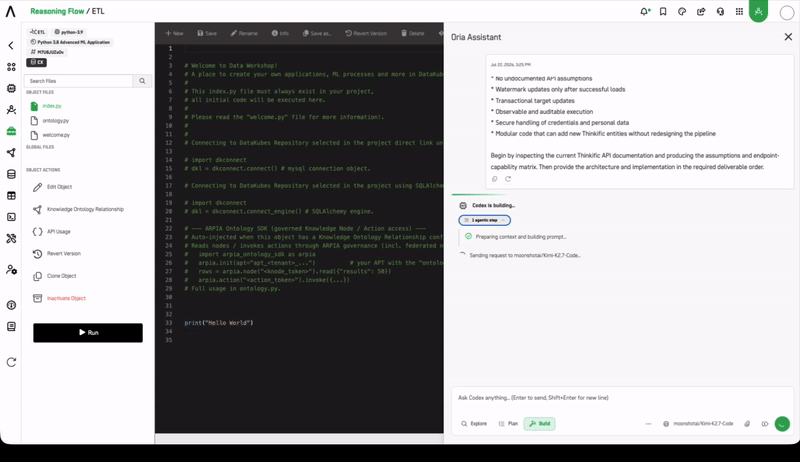
Task: Click Delete in editor toolbar
Action: point(413,33)
